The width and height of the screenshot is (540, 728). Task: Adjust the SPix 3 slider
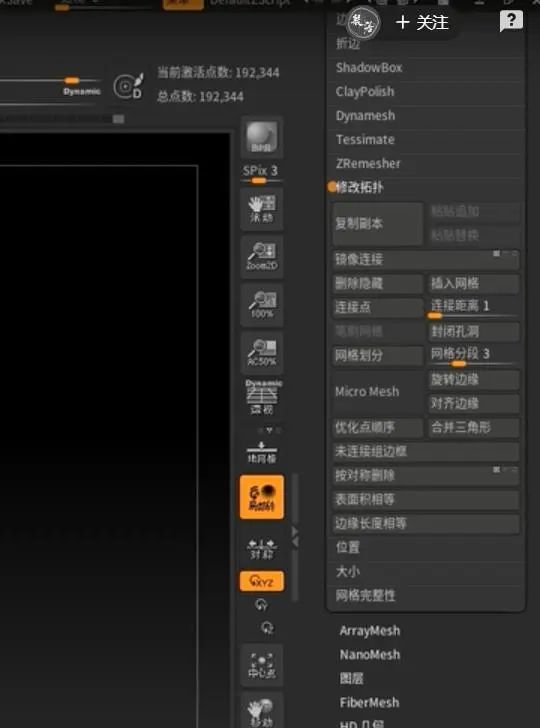coord(262,174)
